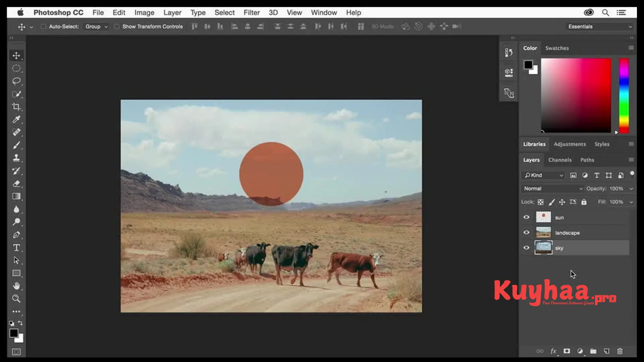Select the Path Selection tool
The width and height of the screenshot is (644, 362).
16,260
